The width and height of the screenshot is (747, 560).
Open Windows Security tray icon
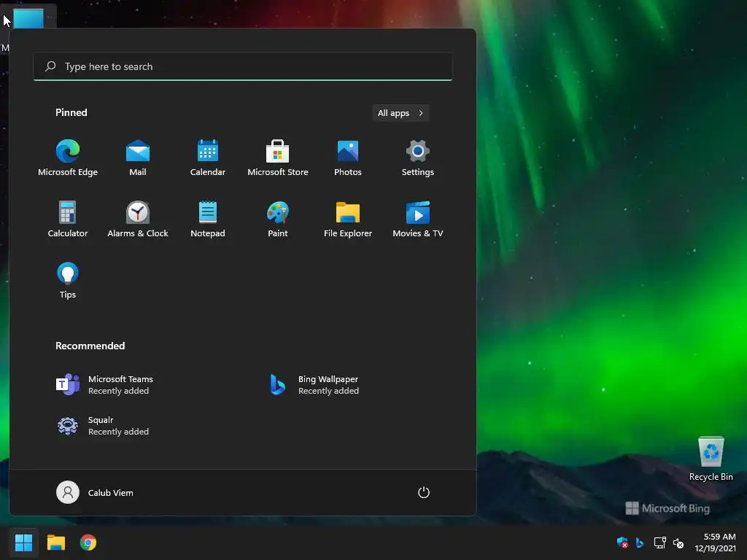(x=622, y=542)
